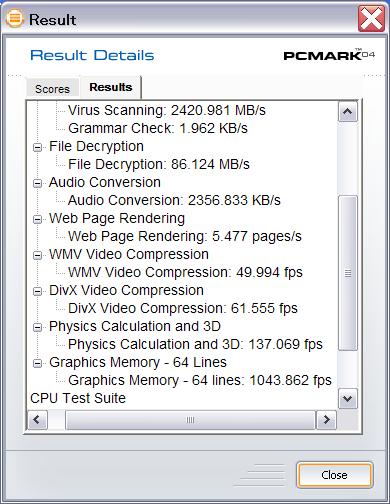Collapse the Web Page Rendering node

point(38,219)
